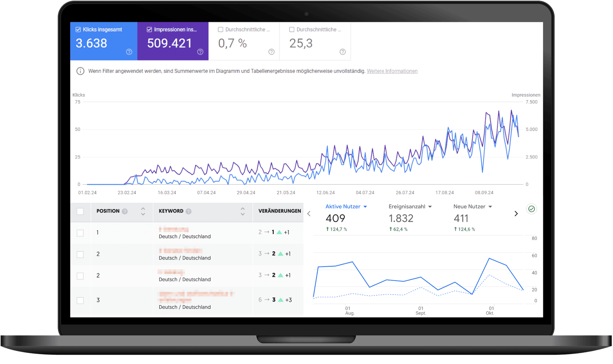This screenshot has width=613, height=364.
Task: Tick checkbox for first position 2 row
Action: [x=80, y=254]
